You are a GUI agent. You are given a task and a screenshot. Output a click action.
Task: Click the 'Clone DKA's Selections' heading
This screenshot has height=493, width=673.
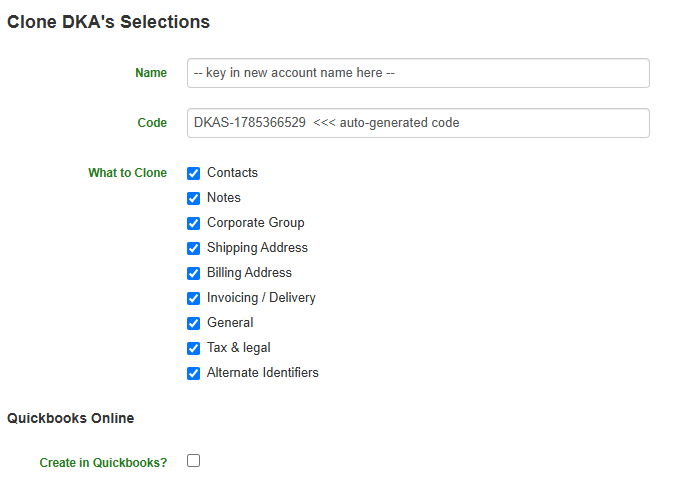(x=109, y=22)
